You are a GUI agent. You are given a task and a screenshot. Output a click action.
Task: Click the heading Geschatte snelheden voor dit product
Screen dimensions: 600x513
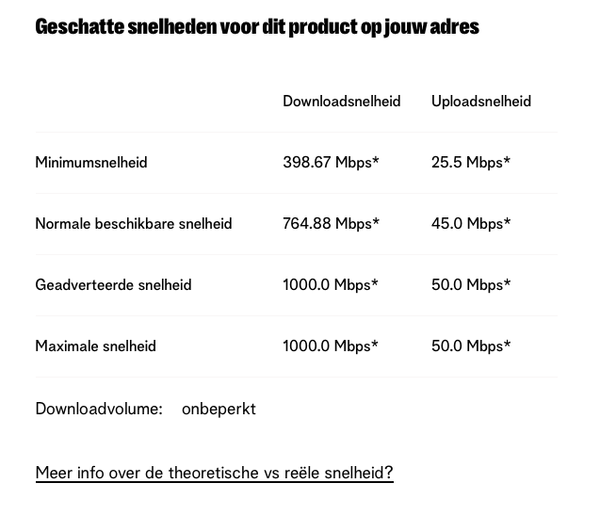click(257, 27)
